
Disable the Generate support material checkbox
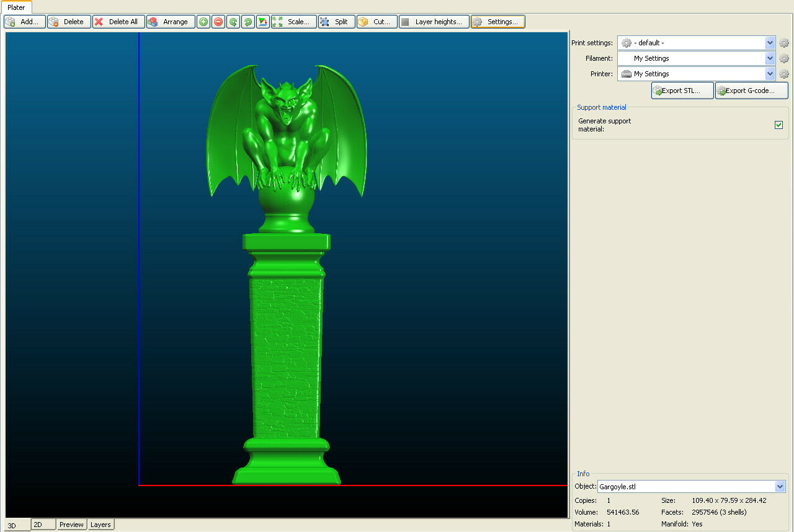pyautogui.click(x=778, y=125)
